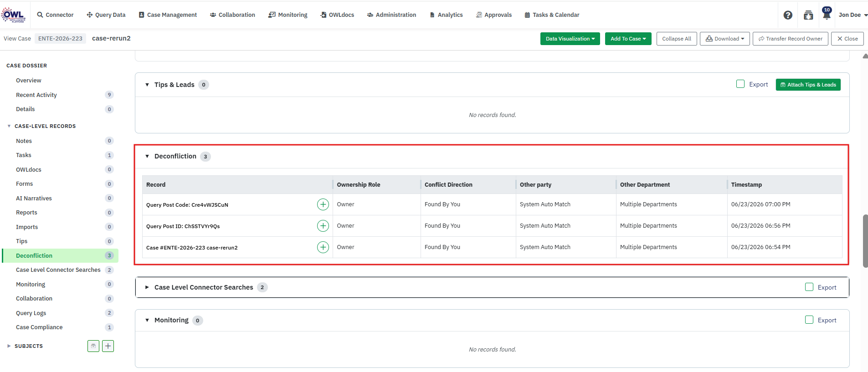Click the Subjects add plus icon
Image resolution: width=868 pixels, height=372 pixels.
coord(108,346)
